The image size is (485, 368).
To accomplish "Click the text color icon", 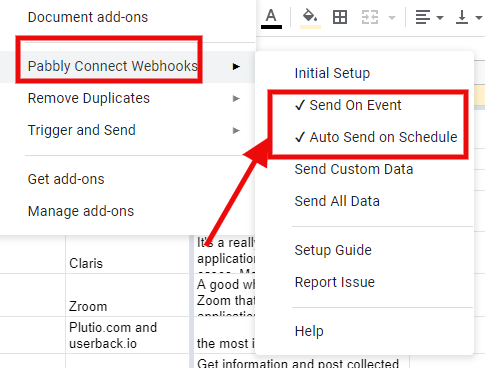I will [x=271, y=18].
